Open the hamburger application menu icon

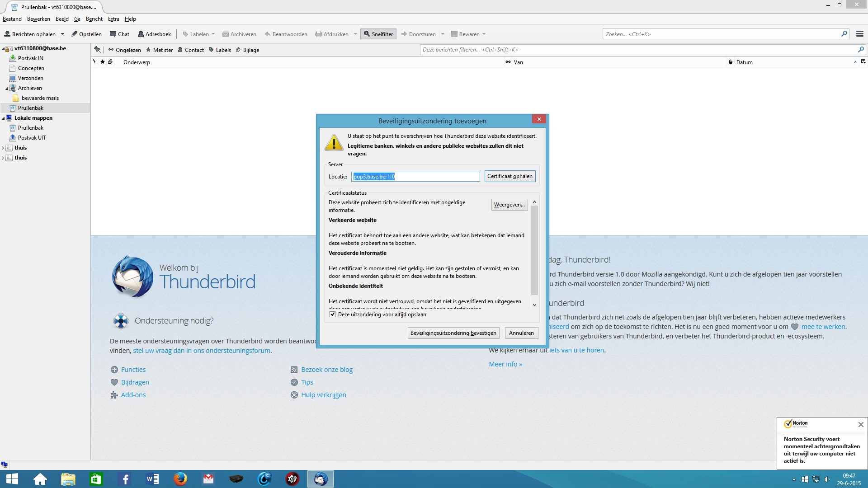pyautogui.click(x=859, y=34)
